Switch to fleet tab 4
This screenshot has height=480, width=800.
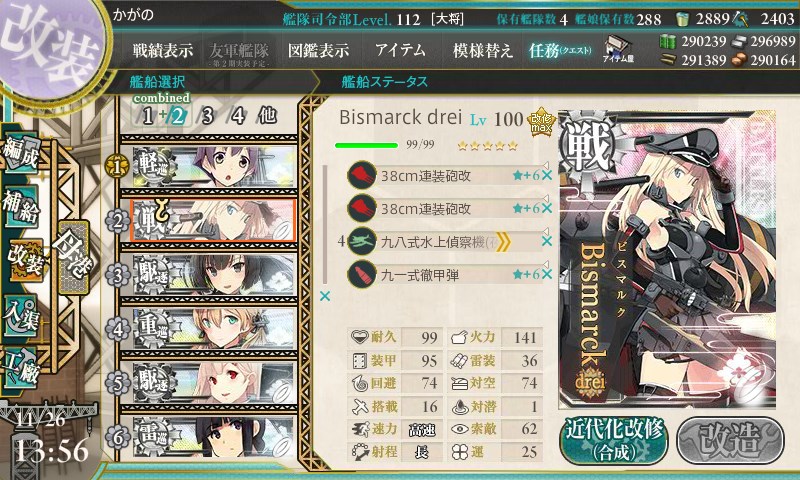tap(238, 116)
